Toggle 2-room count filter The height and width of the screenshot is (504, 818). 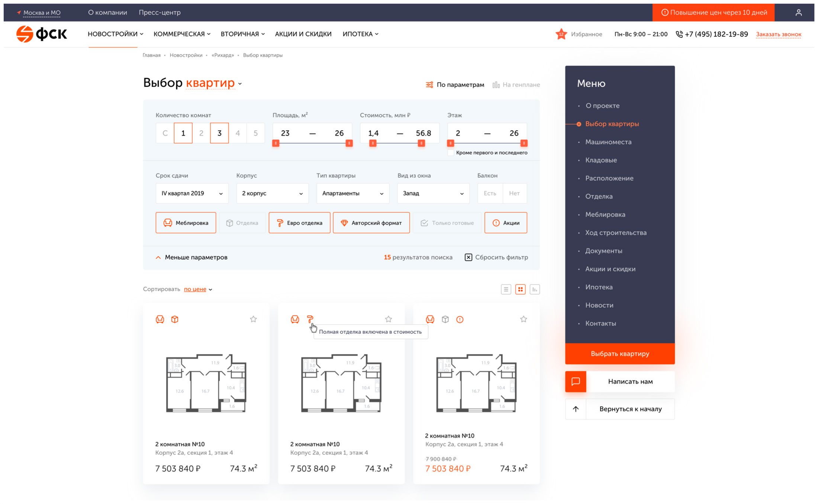pyautogui.click(x=201, y=133)
